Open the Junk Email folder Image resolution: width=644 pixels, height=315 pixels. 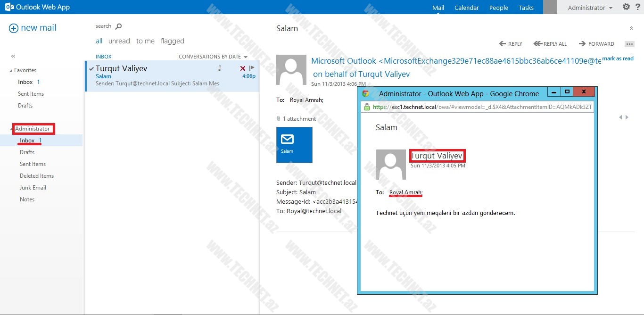[x=33, y=188]
